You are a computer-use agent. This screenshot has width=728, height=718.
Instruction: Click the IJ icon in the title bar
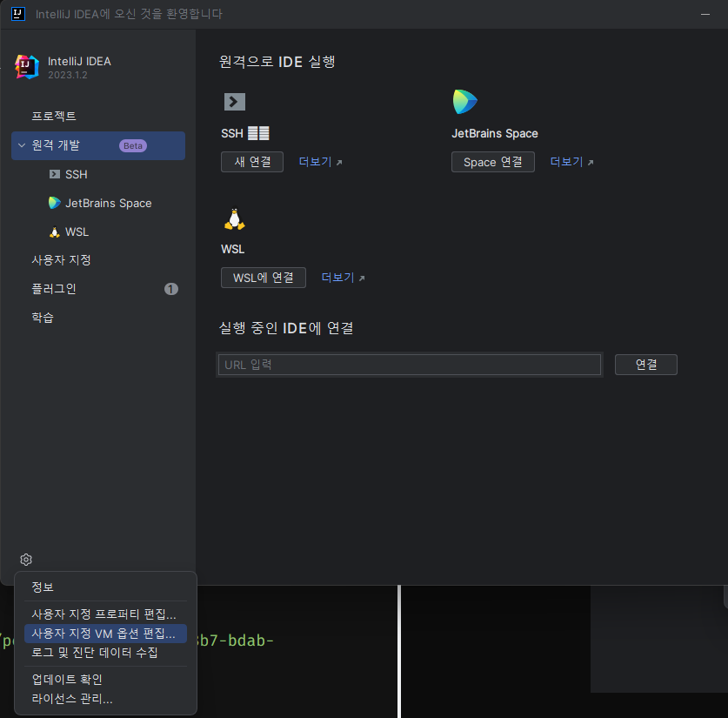(18, 14)
